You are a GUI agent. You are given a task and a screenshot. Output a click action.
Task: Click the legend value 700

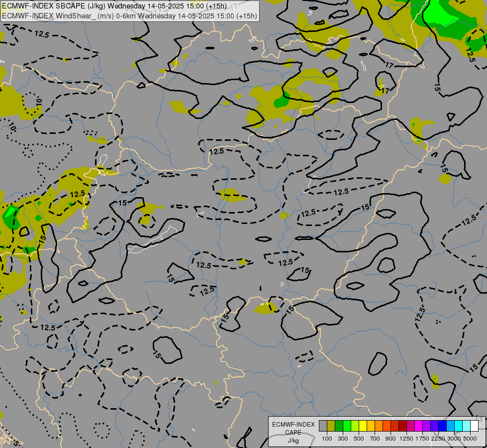(x=375, y=439)
